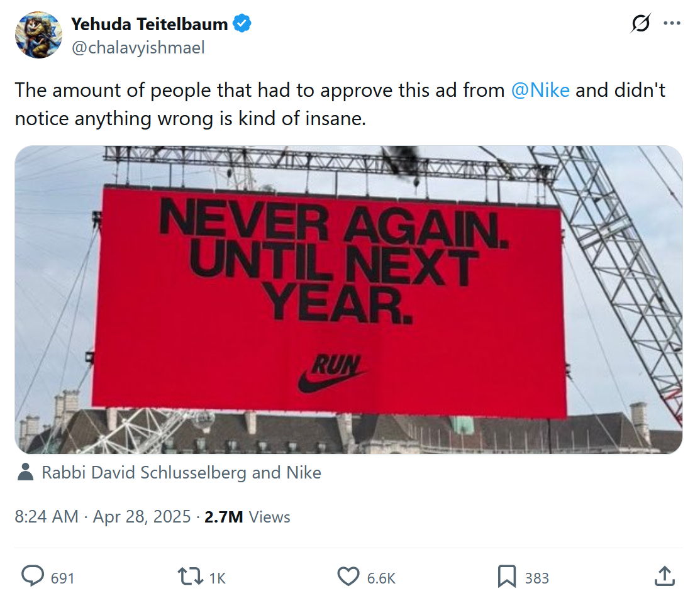The height and width of the screenshot is (603, 700).
Task: Open the share post icon
Action: point(665,577)
